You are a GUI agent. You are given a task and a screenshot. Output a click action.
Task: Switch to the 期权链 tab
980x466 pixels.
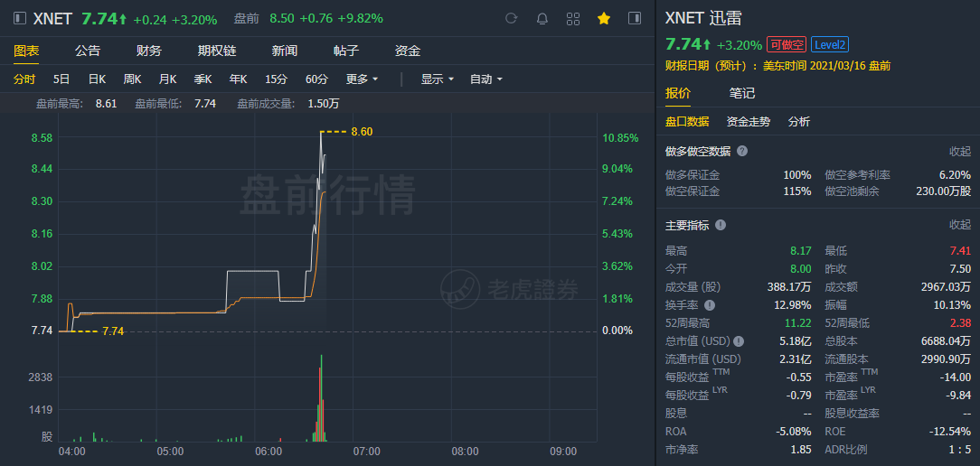(x=217, y=51)
